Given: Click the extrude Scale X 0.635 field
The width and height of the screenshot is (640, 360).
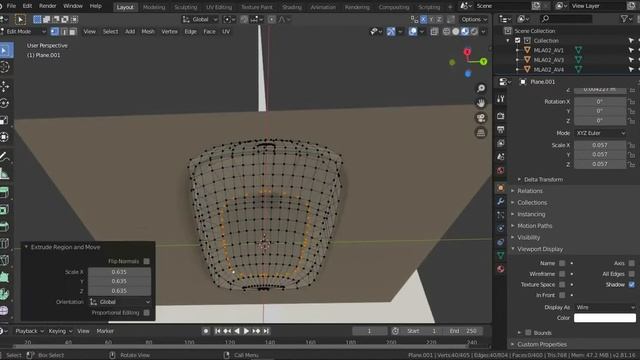Looking at the screenshot, I should click(120, 272).
